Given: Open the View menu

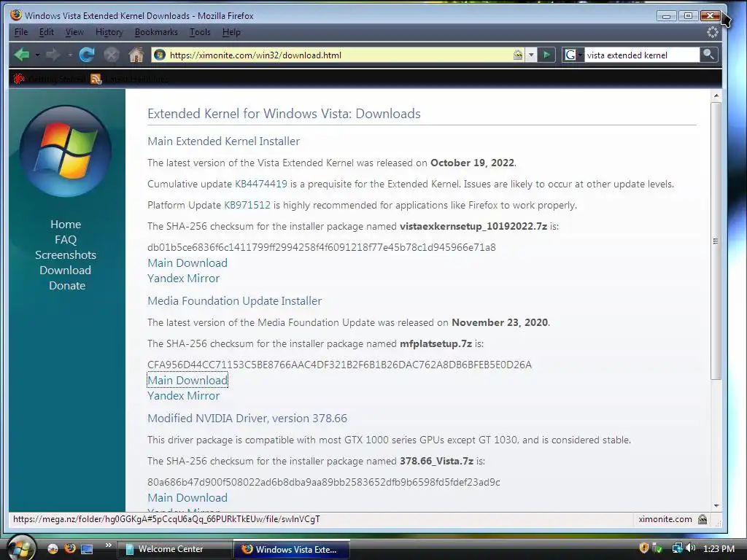Looking at the screenshot, I should (74, 32).
